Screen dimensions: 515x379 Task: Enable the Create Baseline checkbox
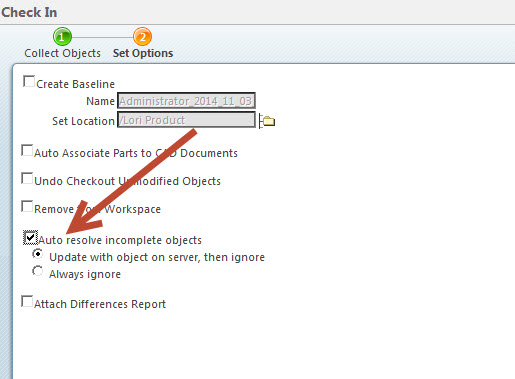[29, 81]
